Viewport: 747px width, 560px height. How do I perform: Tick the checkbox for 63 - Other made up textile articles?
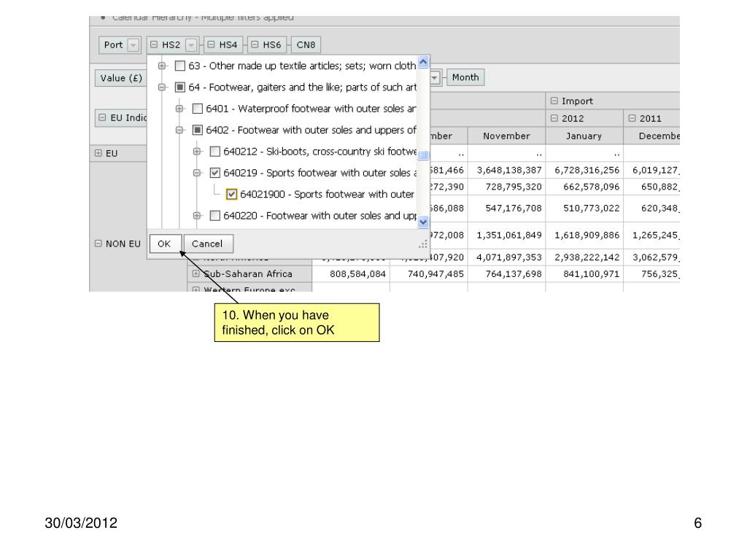pos(180,66)
